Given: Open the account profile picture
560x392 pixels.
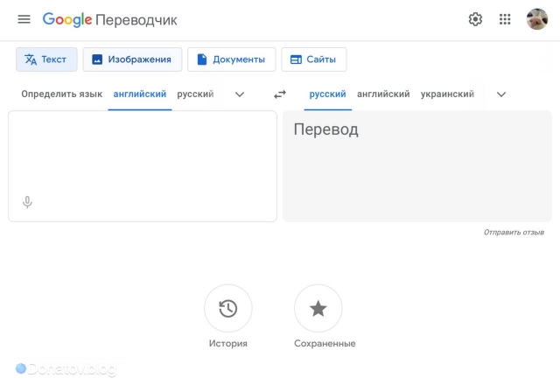Looking at the screenshot, I should pyautogui.click(x=536, y=19).
